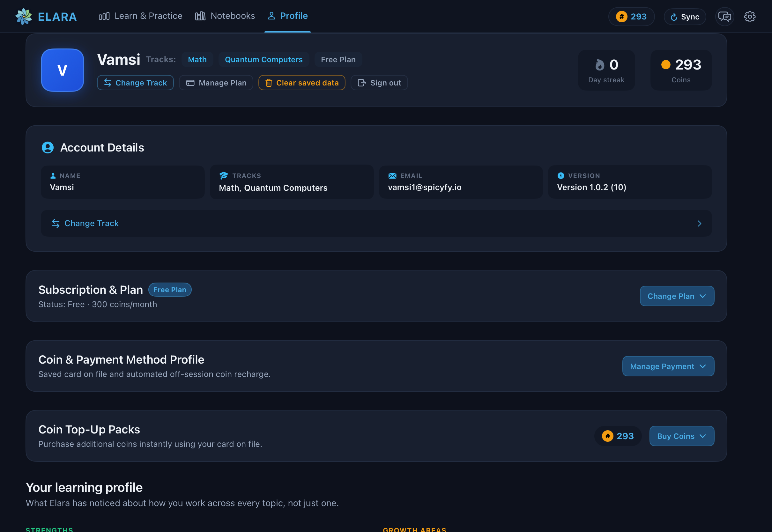This screenshot has width=772, height=532.
Task: Click the orange coin dot in Coins card
Action: tap(666, 64)
